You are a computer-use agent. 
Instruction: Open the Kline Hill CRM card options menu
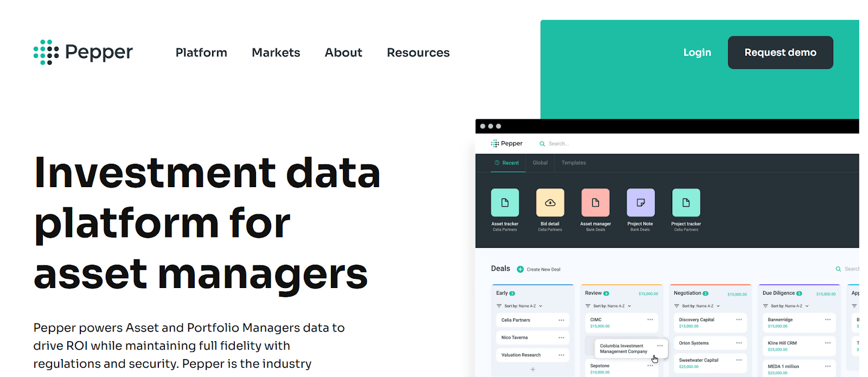[828, 343]
